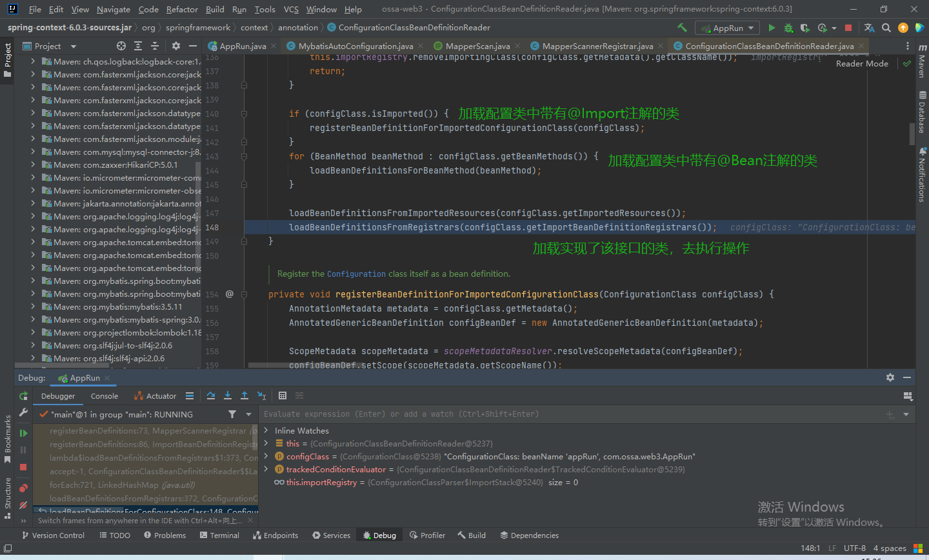Stop AppRun from debug side toolbar

point(24,467)
